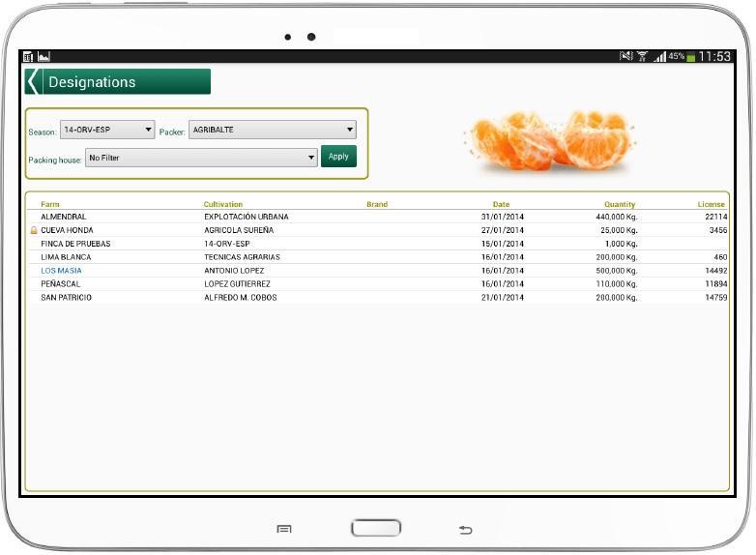
Task: Select the PEÑASCAL farm row
Action: click(378, 284)
